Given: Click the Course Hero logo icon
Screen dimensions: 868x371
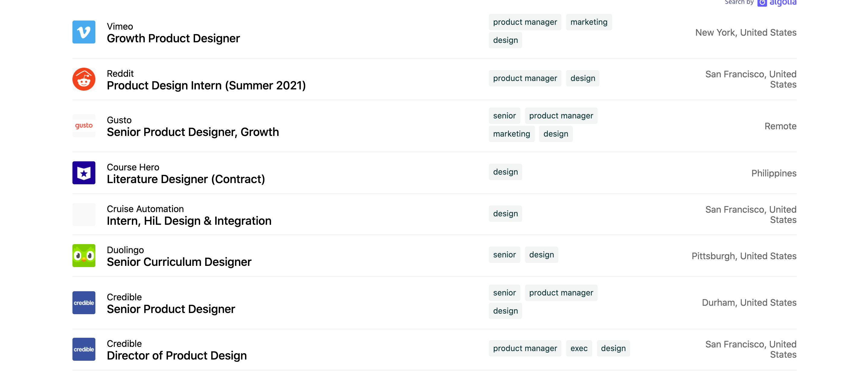Looking at the screenshot, I should tap(84, 173).
